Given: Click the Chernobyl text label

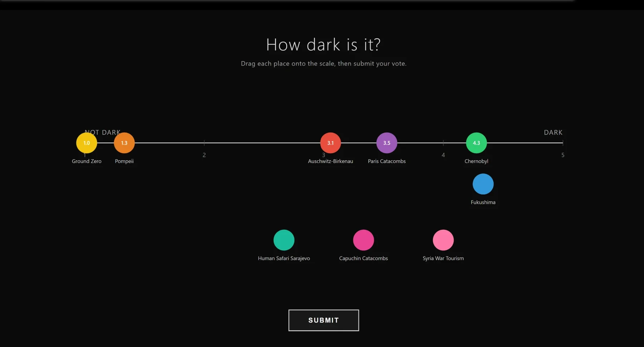Looking at the screenshot, I should tap(476, 161).
